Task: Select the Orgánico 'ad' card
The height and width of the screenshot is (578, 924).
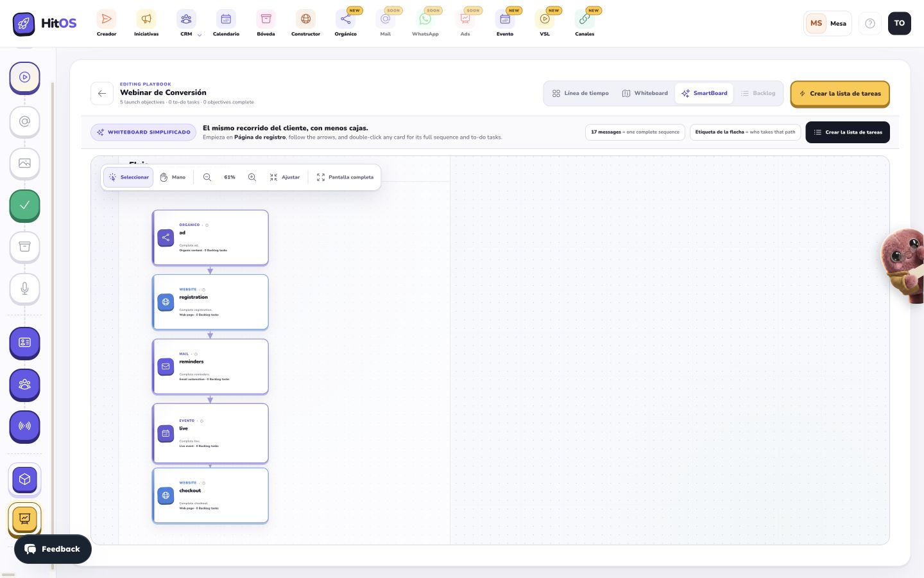Action: coord(210,238)
